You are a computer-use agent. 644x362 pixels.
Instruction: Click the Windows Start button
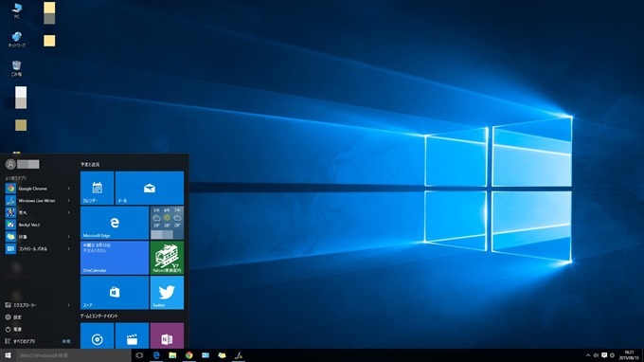[x=8, y=355]
